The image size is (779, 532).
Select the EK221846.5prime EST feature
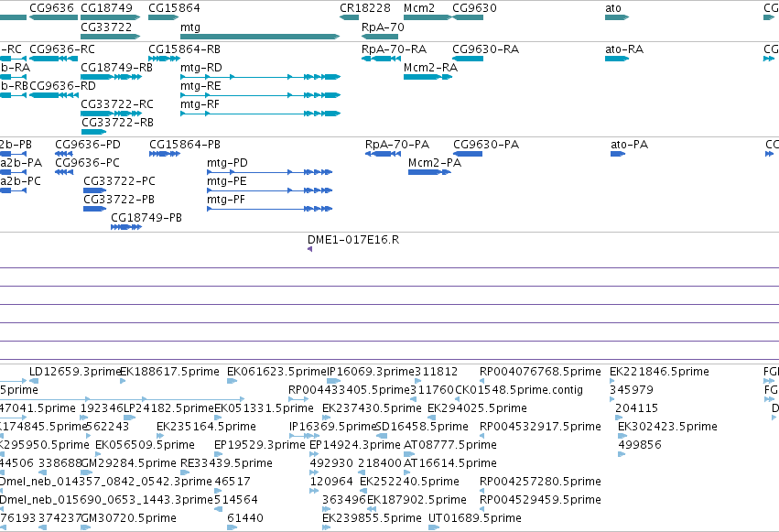612,381
